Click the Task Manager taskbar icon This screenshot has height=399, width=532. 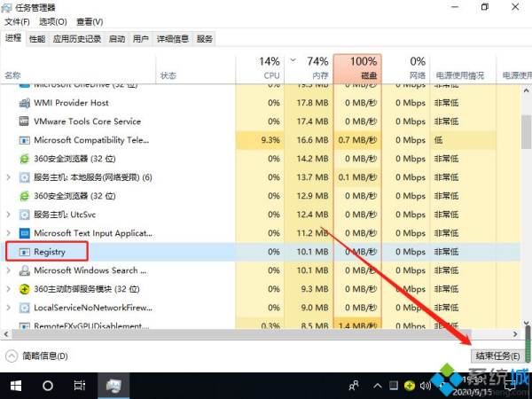point(113,386)
